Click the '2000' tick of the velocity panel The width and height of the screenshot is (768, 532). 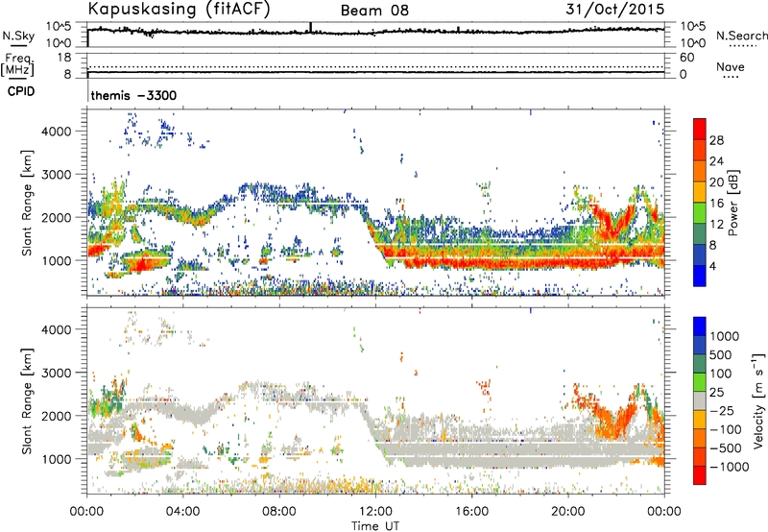(56, 416)
